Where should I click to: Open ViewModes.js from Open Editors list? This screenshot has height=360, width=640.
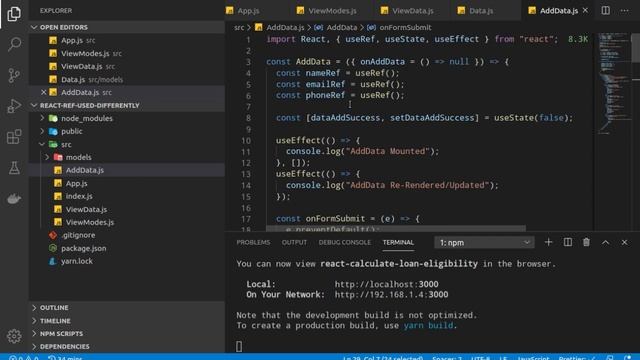127,53
